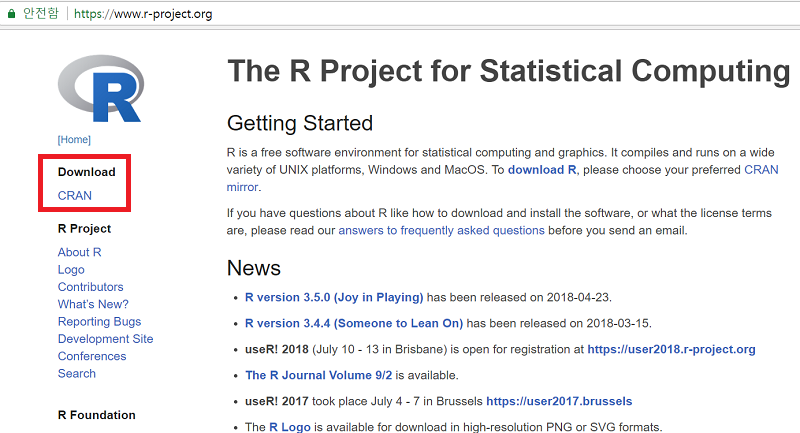
Task: Click the green secure lock icon
Action: [x=11, y=14]
